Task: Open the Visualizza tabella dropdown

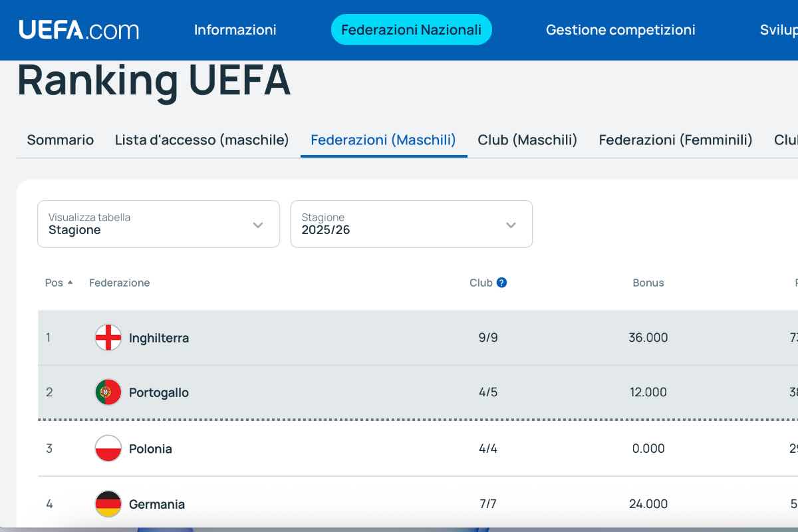Action: click(158, 224)
